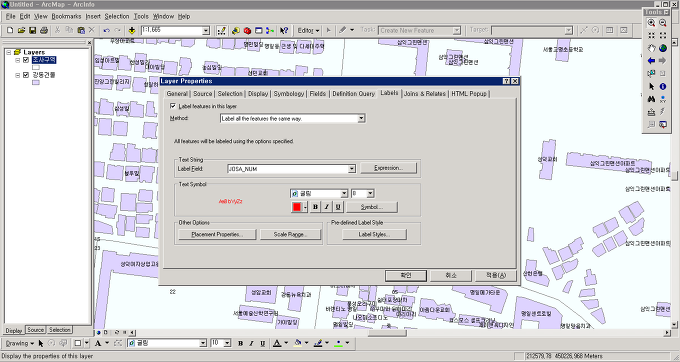This screenshot has width=680, height=362.
Task: Click the Expression... button
Action: [389, 168]
